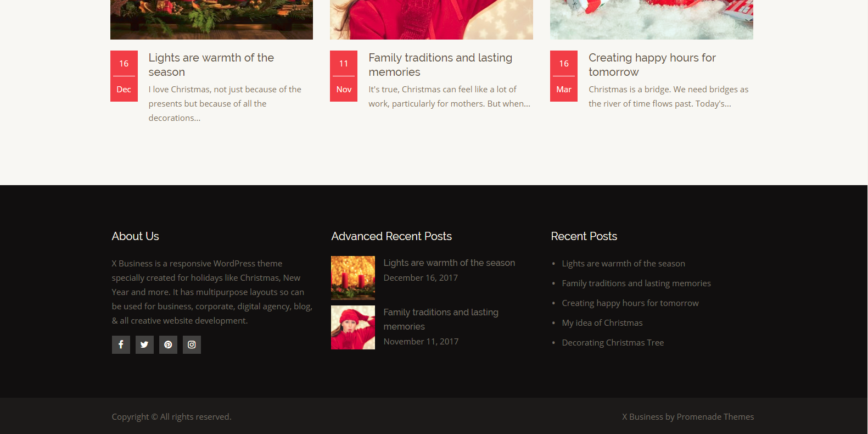
Task: Open 'Lights are warmth of the season' in Recent Posts list
Action: 623,264
